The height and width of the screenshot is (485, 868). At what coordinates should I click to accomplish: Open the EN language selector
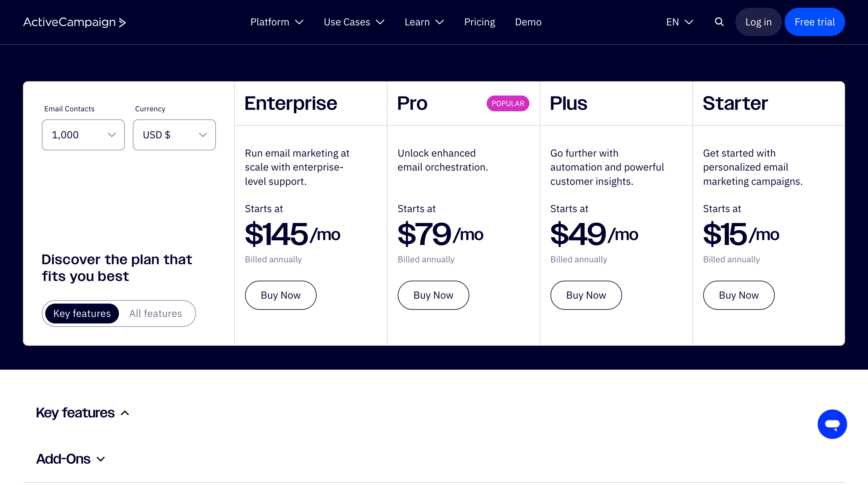pos(679,22)
